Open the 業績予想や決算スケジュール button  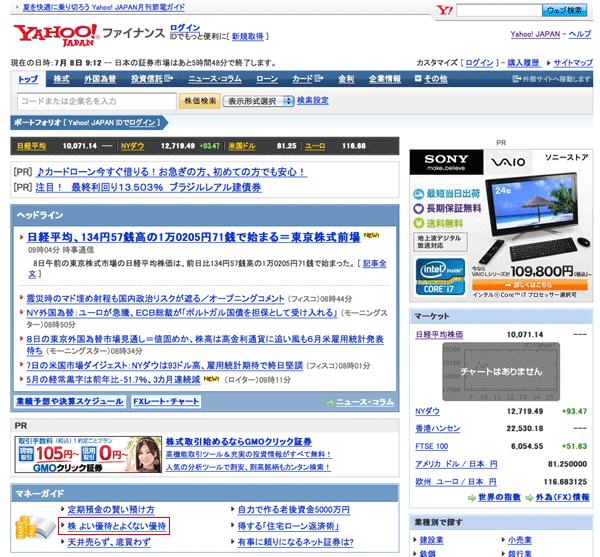pos(70,401)
